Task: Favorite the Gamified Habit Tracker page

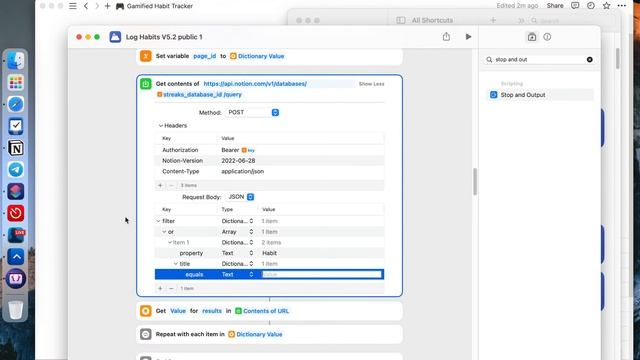Action: point(607,6)
